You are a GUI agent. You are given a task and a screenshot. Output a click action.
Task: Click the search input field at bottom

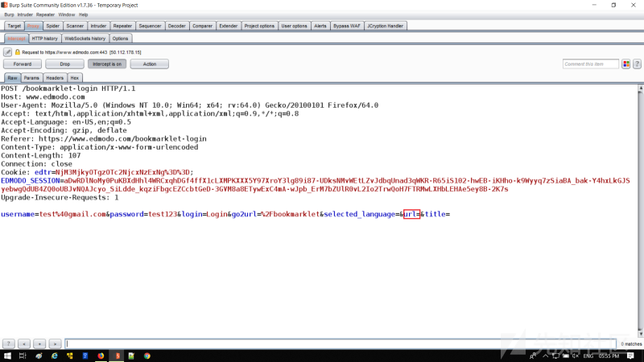click(x=341, y=343)
